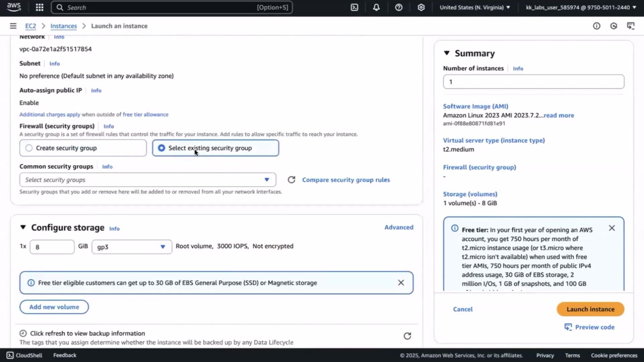644x362 pixels.
Task: Open the info panel icon beside breadcrumbs
Action: pyautogui.click(x=596, y=26)
